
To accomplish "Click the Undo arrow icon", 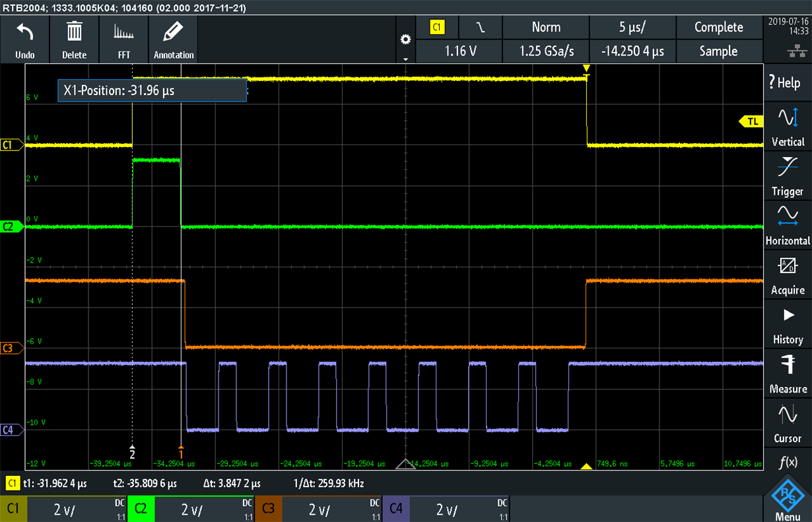I will click(25, 31).
